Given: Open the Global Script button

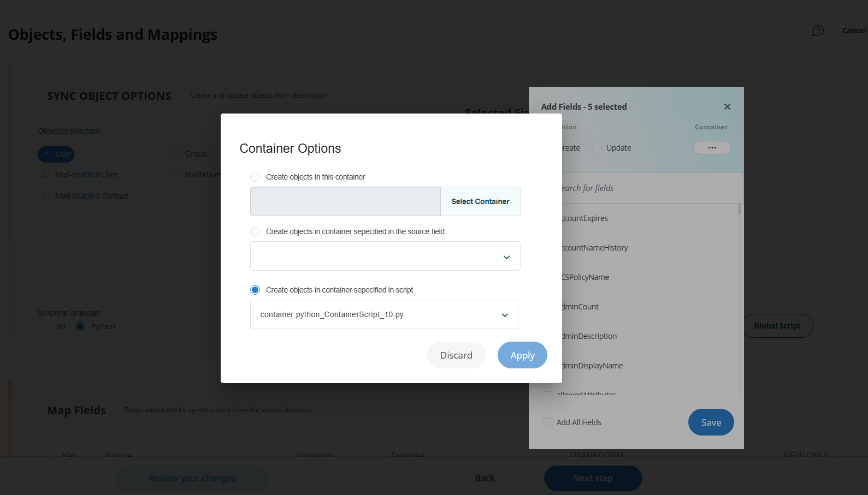Looking at the screenshot, I should (777, 326).
